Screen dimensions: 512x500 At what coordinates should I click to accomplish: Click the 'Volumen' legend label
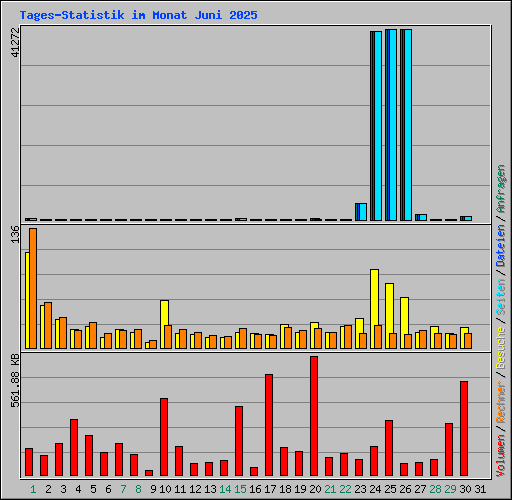(x=501, y=456)
